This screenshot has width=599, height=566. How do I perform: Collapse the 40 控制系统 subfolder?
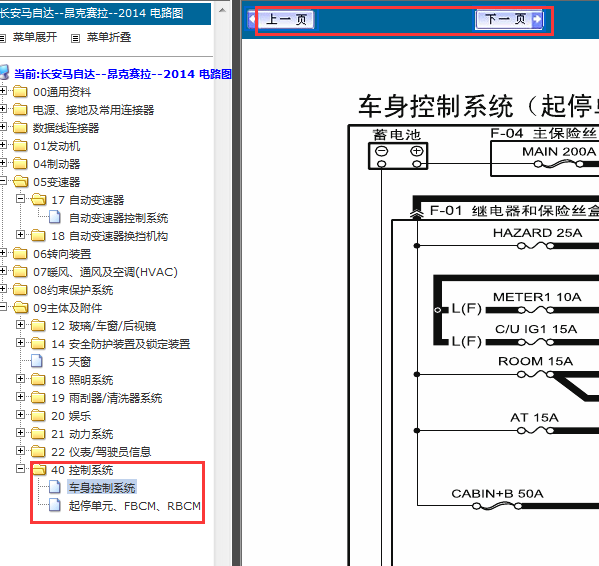(21, 469)
